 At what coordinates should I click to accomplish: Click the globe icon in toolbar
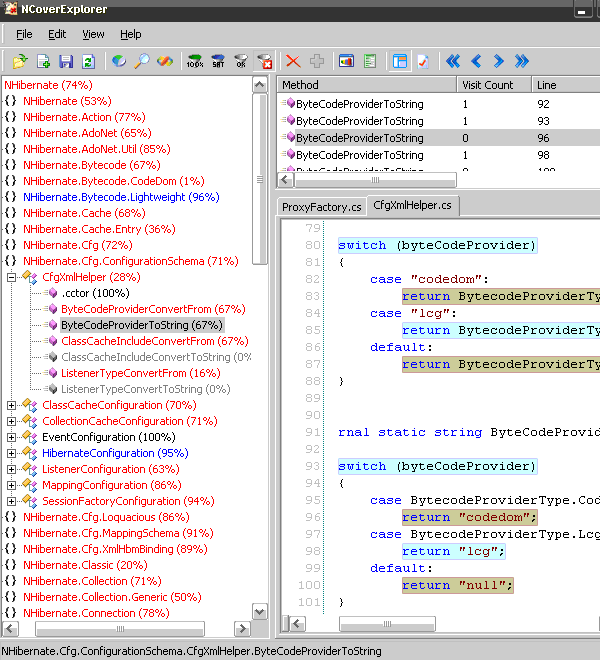tap(119, 61)
